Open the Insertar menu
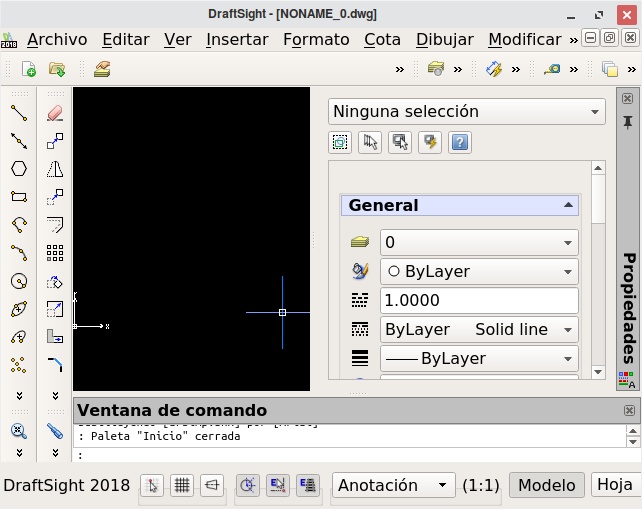Image resolution: width=642 pixels, height=509 pixels. (x=237, y=40)
